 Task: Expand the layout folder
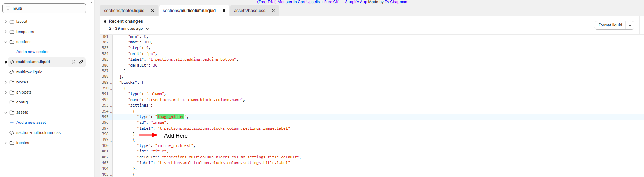click(6, 22)
